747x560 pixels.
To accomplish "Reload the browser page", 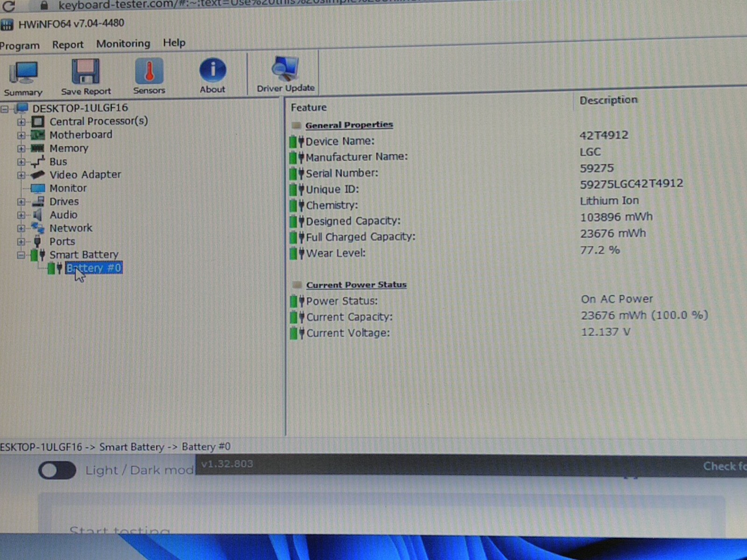I will (8, 6).
